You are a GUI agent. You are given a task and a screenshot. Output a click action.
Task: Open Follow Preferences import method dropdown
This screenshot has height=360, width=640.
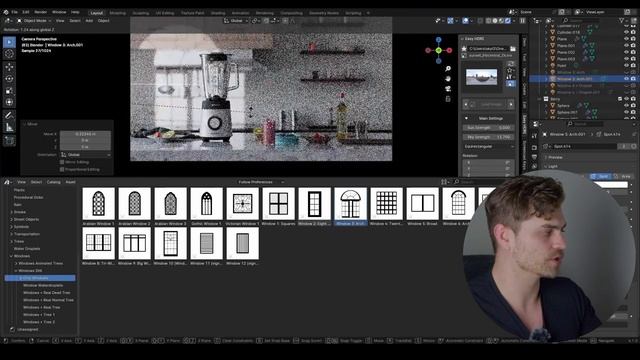tap(260, 182)
